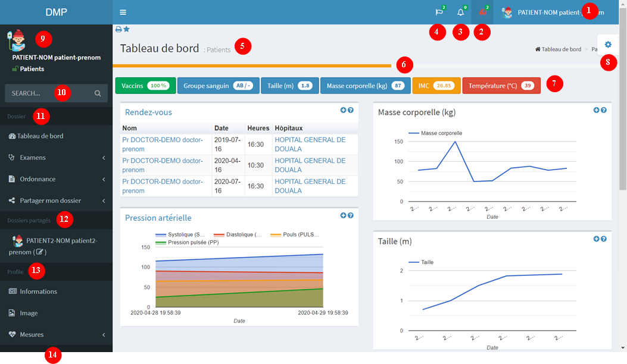This screenshot has width=627, height=364.
Task: Expand the Ordonnance submenu chevron
Action: (x=104, y=180)
